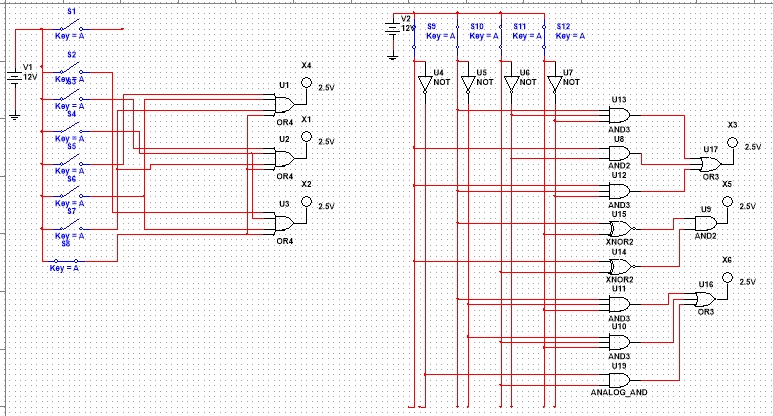The height and width of the screenshot is (416, 773).
Task: Select the U6 NOT inverter triangle
Action: point(511,84)
